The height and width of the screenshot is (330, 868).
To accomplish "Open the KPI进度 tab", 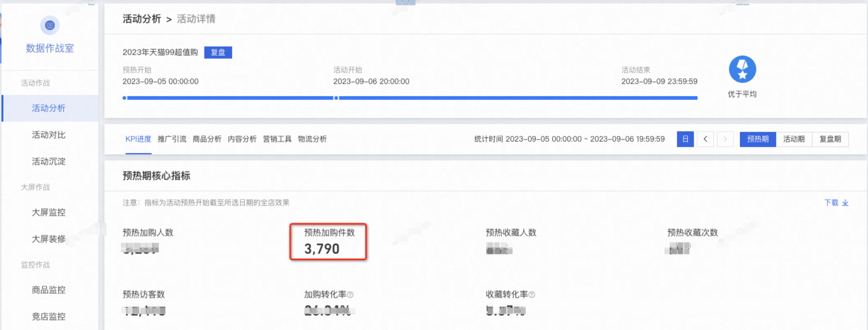I will (138, 139).
